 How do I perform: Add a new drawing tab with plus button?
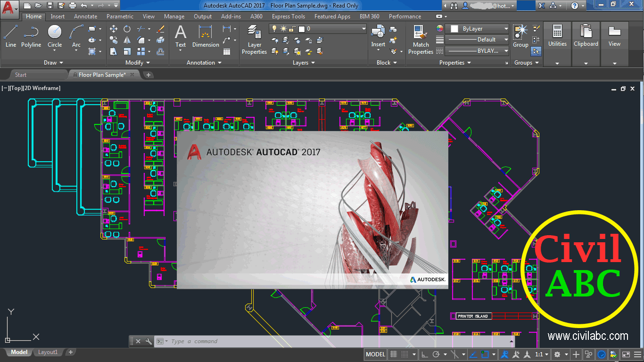[149, 74]
